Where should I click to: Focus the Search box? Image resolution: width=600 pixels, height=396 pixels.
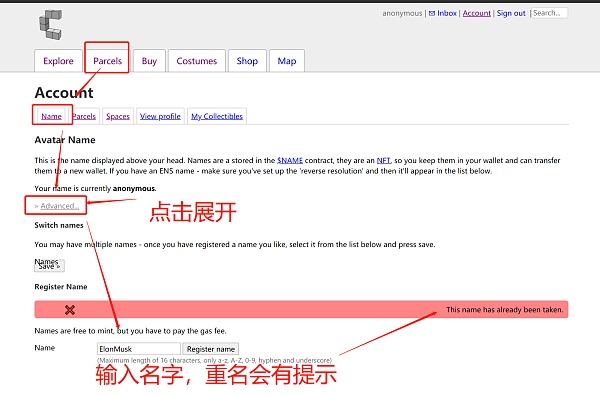point(549,13)
